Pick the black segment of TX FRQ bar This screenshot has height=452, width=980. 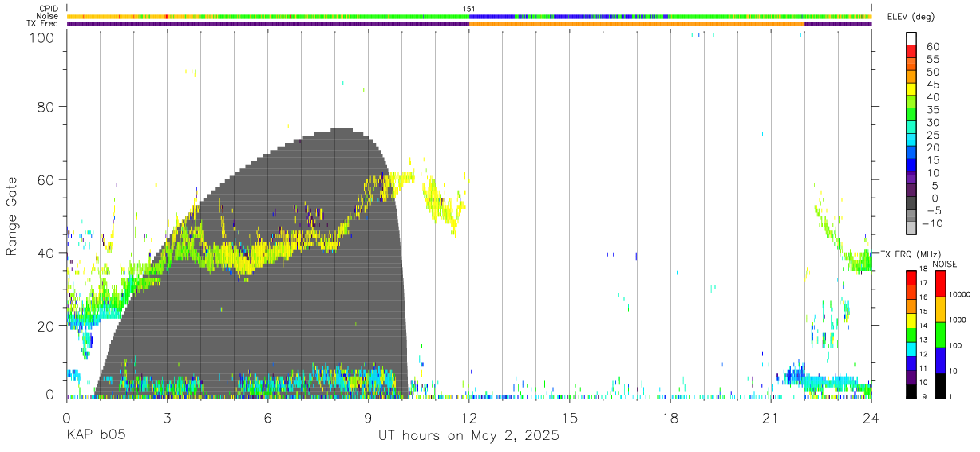coord(911,391)
